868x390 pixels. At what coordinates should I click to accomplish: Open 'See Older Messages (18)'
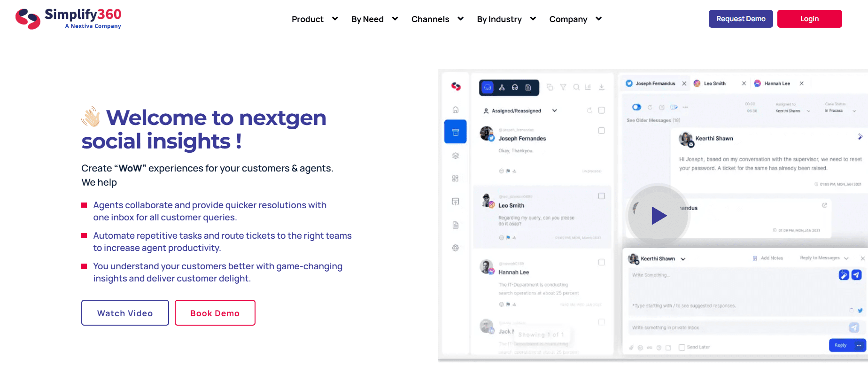tap(653, 120)
